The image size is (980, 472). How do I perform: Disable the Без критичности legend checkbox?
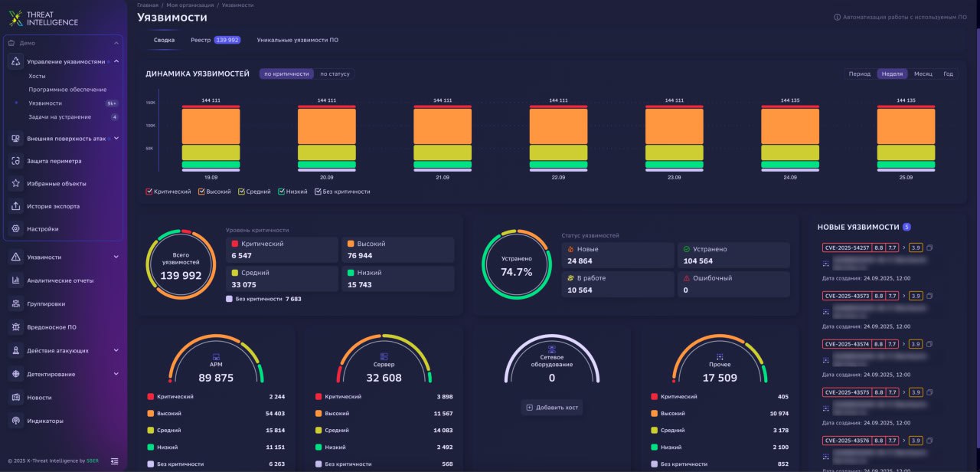click(x=318, y=192)
